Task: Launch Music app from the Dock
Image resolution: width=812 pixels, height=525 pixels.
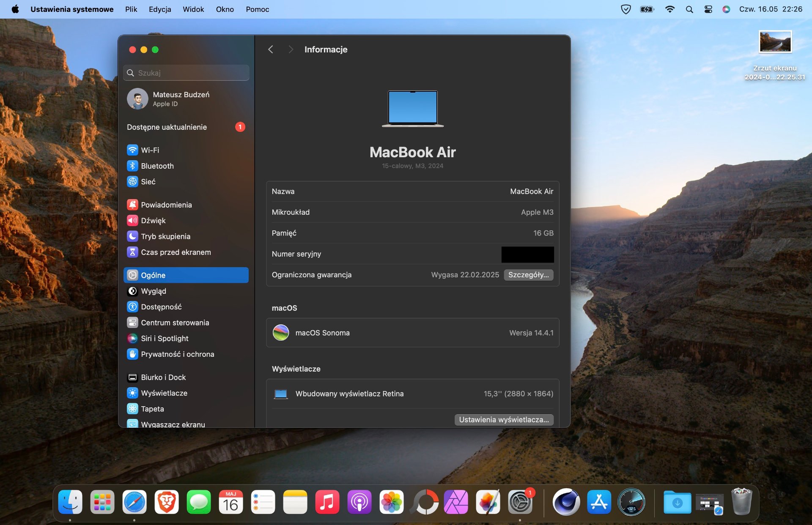Action: [x=327, y=502]
